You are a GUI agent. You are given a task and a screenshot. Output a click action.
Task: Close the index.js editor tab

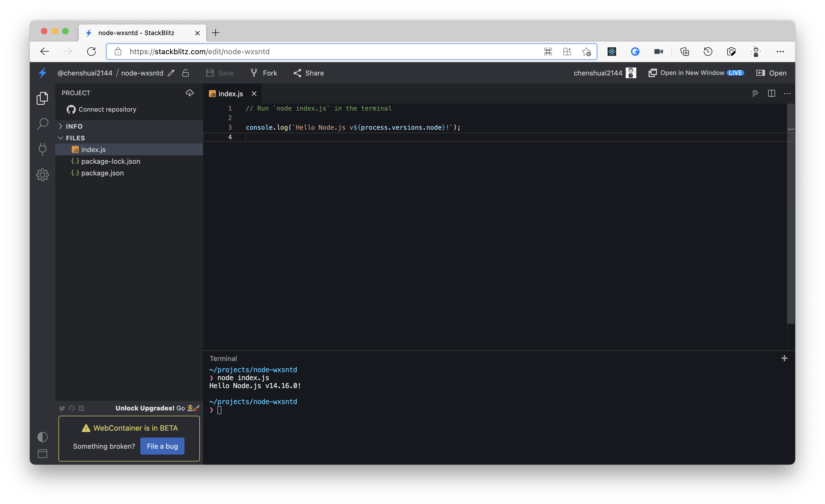(254, 94)
